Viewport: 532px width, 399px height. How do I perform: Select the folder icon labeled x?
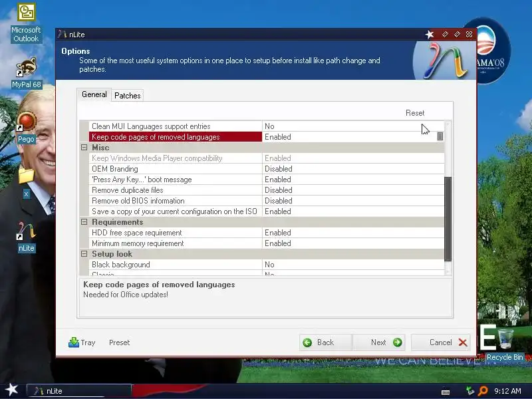pyautogui.click(x=26, y=176)
